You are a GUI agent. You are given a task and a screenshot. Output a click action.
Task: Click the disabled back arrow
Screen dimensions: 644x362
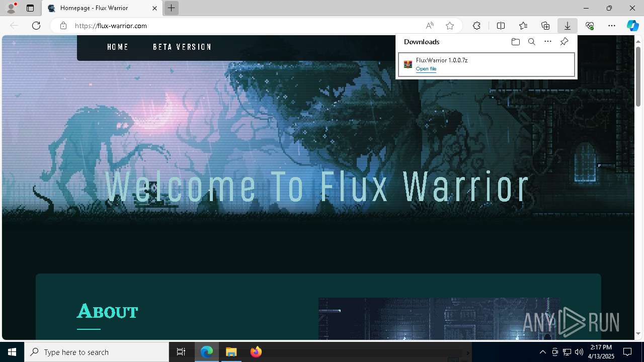[x=14, y=26]
